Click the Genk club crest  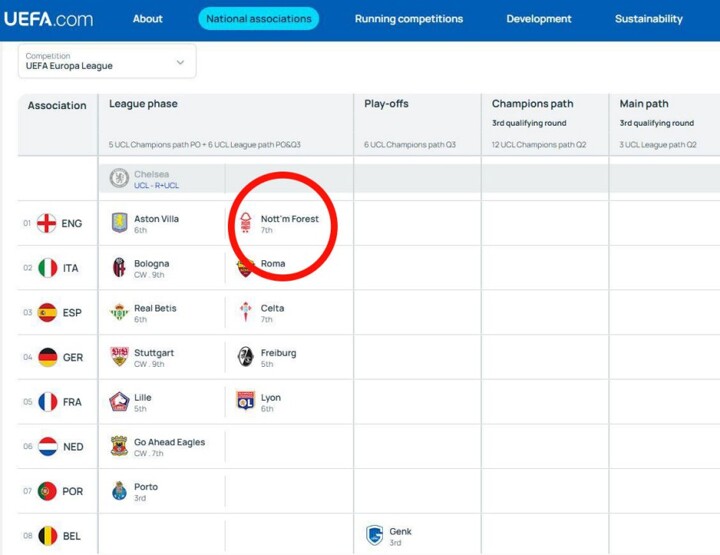(375, 535)
